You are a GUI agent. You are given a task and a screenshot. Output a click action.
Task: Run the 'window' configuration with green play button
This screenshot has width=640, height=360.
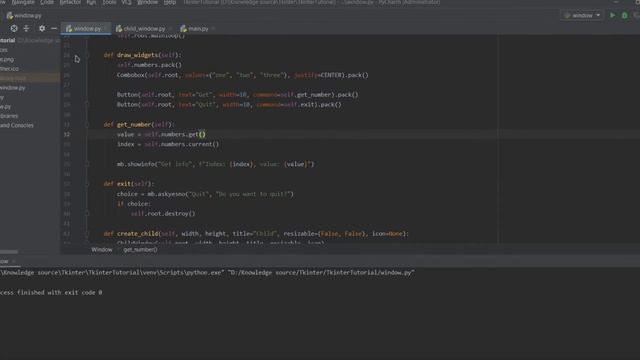coord(612,16)
